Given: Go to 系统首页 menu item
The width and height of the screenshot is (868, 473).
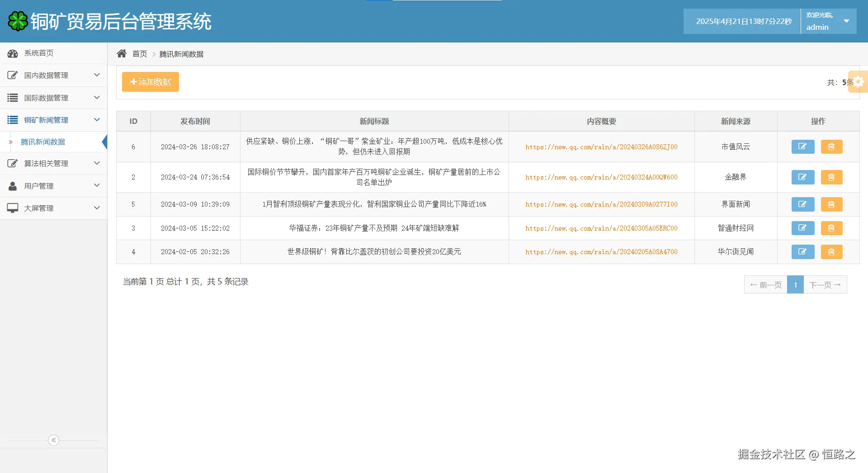Looking at the screenshot, I should (53, 53).
